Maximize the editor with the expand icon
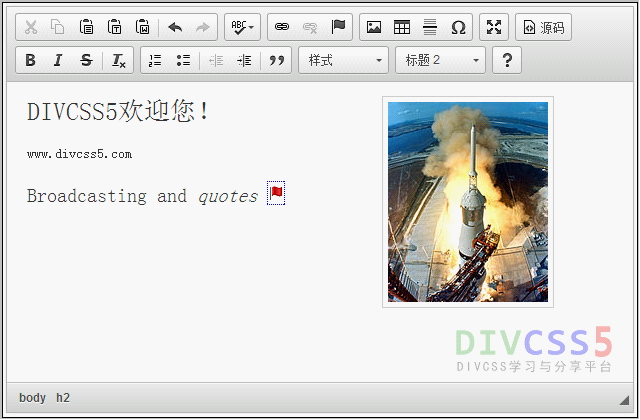This screenshot has height=420, width=640. (494, 27)
